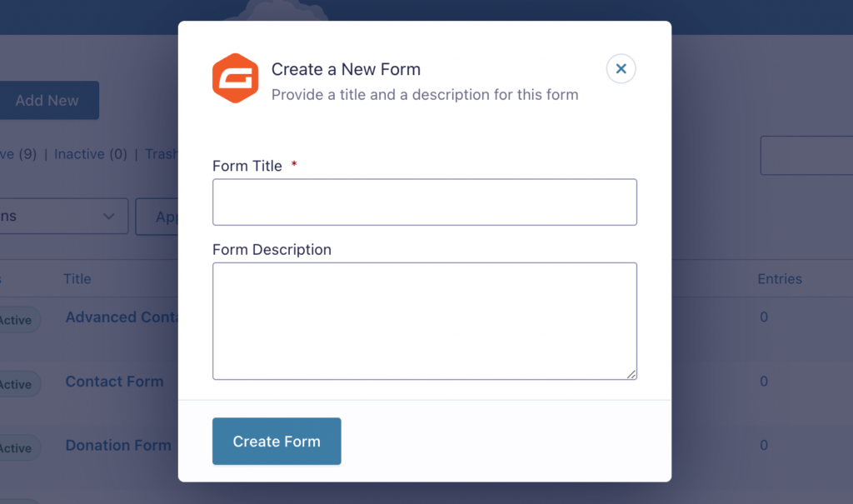
Task: Open the Trash filter view
Action: tap(163, 154)
